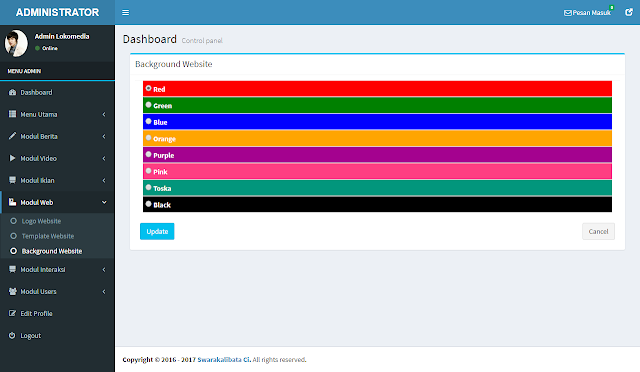Select the Orange background radio button
Screen dimensions: 640x372
pos(149,138)
